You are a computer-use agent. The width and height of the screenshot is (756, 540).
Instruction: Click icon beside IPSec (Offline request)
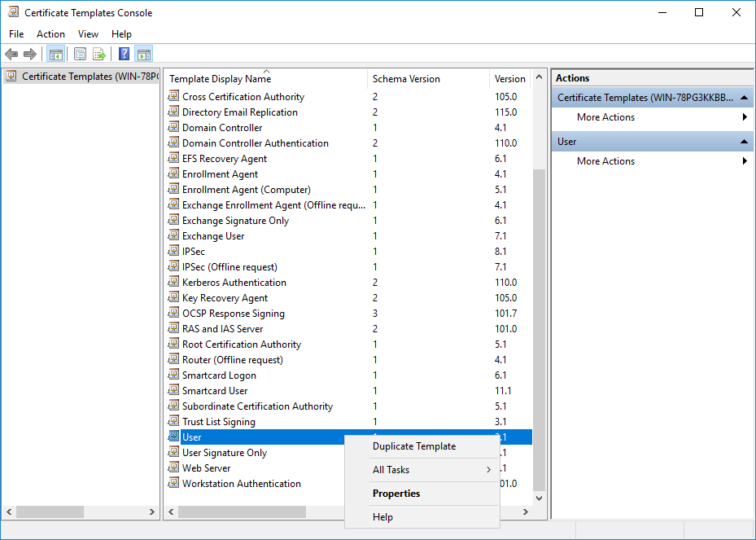(173, 266)
